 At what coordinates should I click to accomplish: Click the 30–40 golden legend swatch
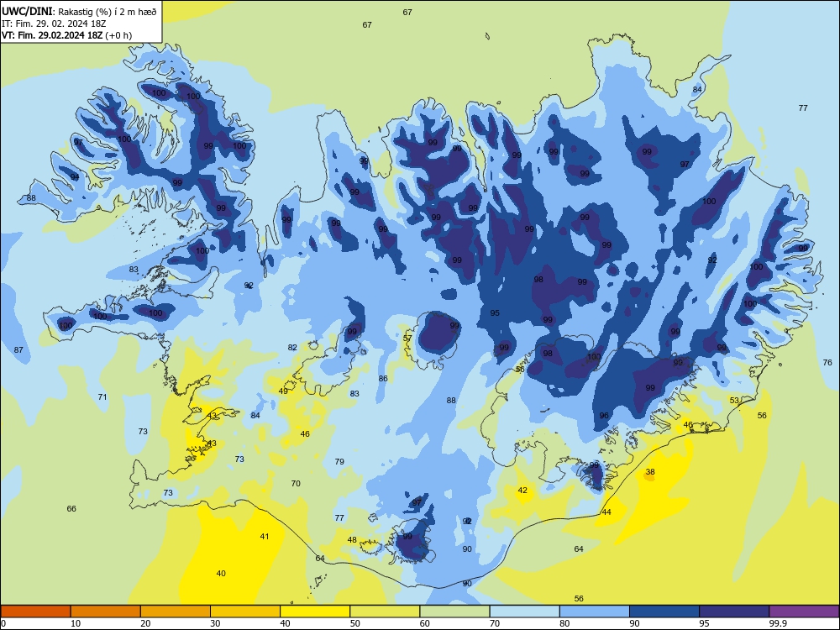point(245,612)
